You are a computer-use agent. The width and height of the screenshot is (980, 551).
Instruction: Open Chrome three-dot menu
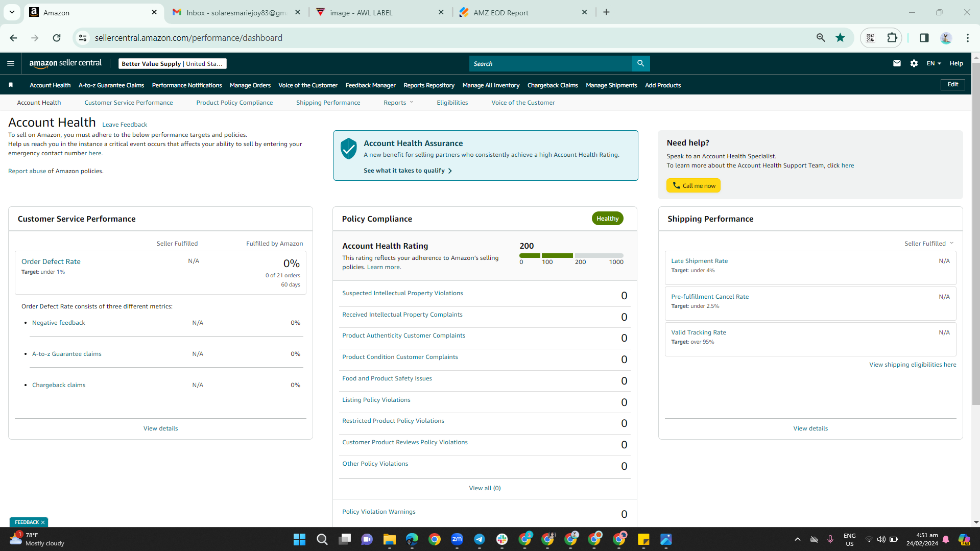click(967, 38)
